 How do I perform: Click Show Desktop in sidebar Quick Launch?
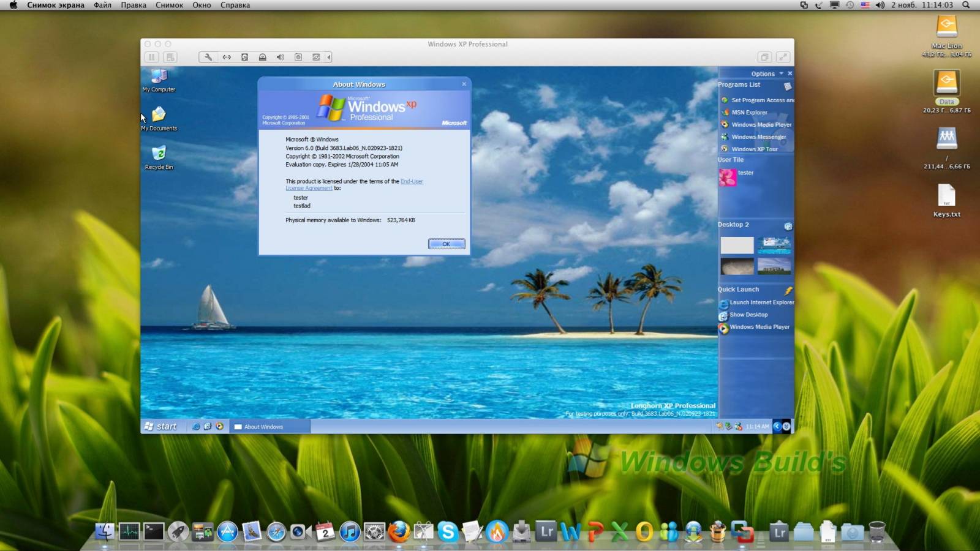coord(743,315)
